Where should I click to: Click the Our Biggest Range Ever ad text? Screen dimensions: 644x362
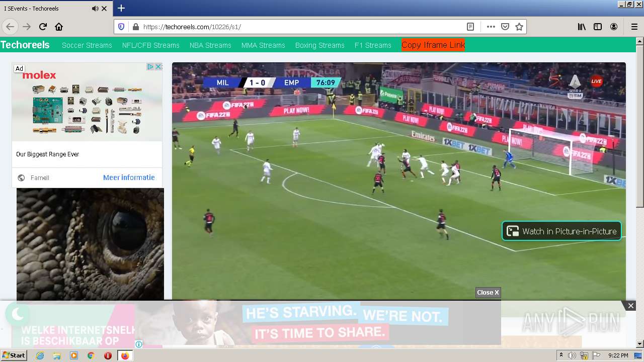point(48,154)
